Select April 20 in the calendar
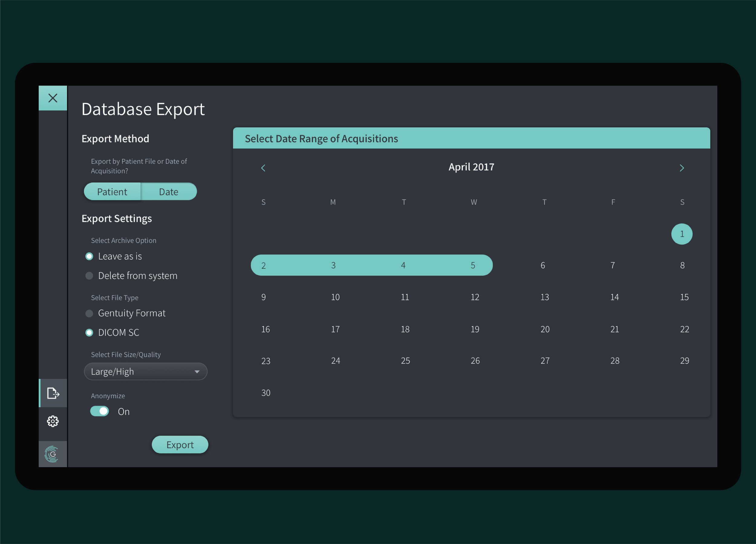 click(545, 329)
